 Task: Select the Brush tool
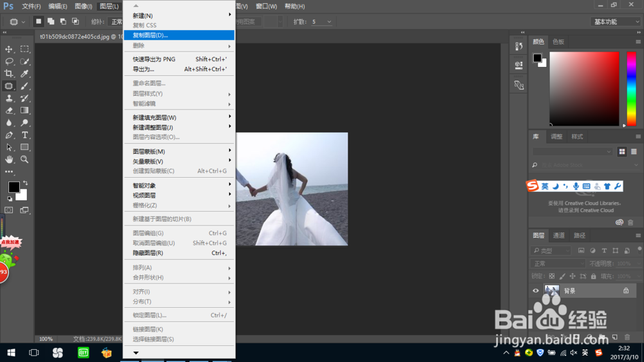[24, 86]
